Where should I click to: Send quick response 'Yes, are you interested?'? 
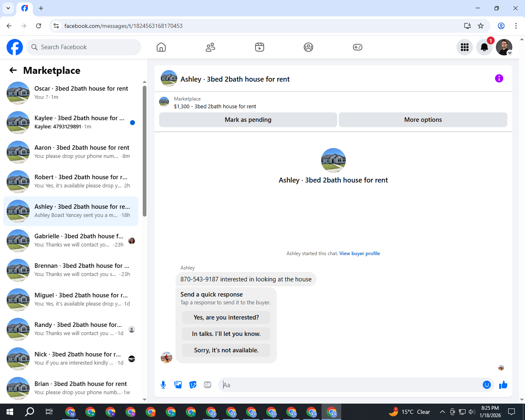point(226,317)
